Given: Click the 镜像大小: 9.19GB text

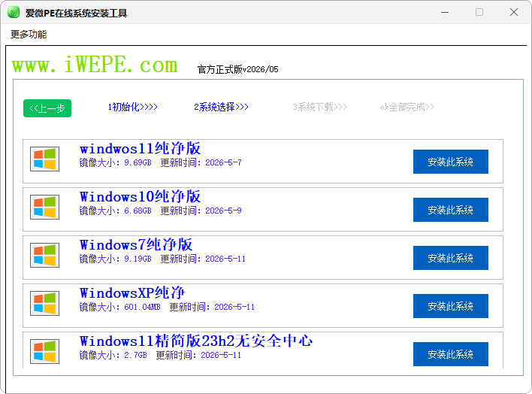Looking at the screenshot, I should 116,259.
